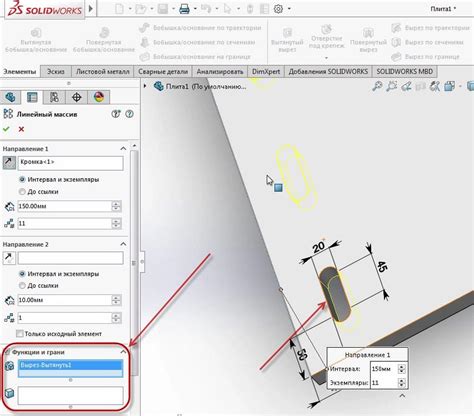
Task: Click Lofted Cut command
Action: pos(427,42)
